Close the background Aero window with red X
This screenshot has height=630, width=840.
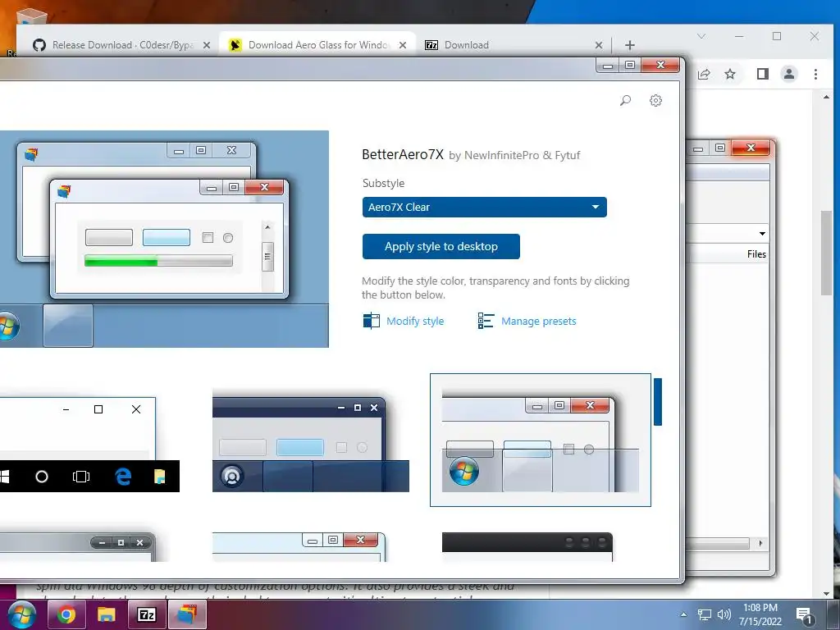pos(751,148)
